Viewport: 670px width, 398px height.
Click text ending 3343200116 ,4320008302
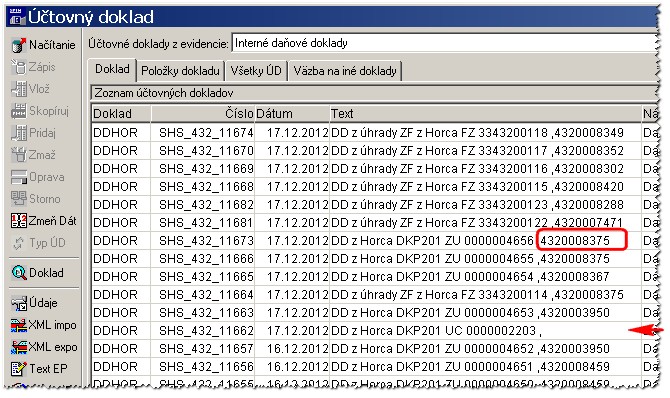pyautogui.click(x=477, y=169)
